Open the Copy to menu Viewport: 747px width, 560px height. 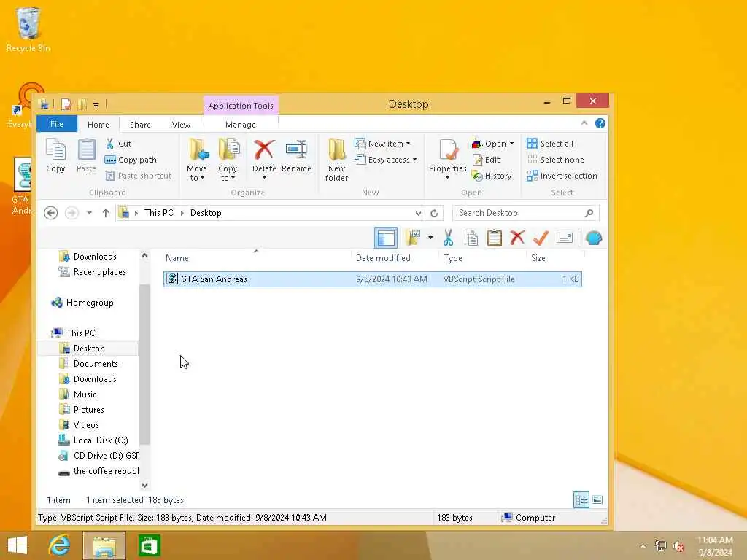(228, 160)
